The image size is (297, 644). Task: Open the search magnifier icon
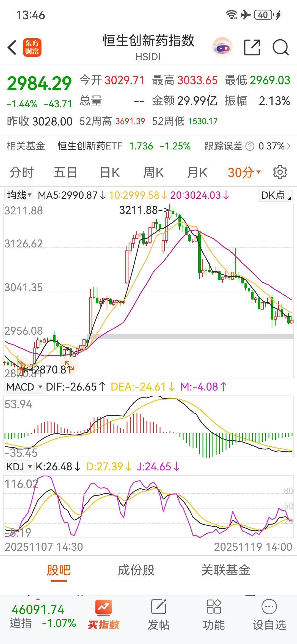(x=280, y=47)
